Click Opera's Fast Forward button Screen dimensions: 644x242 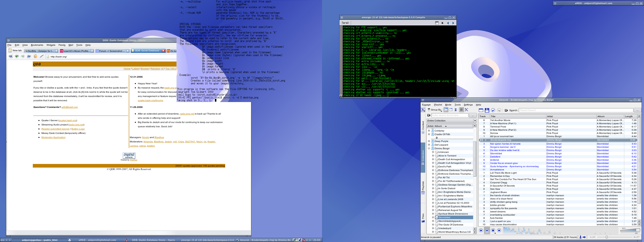coord(29,56)
